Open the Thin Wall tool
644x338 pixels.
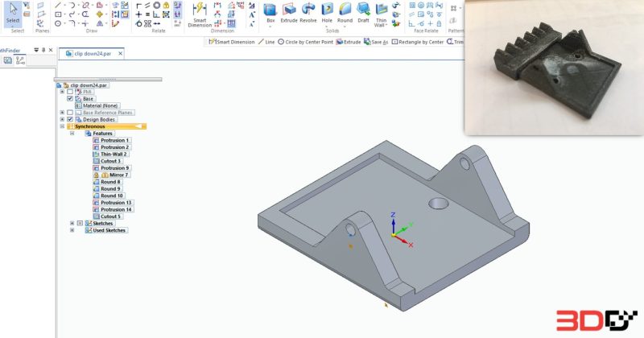pos(381,14)
